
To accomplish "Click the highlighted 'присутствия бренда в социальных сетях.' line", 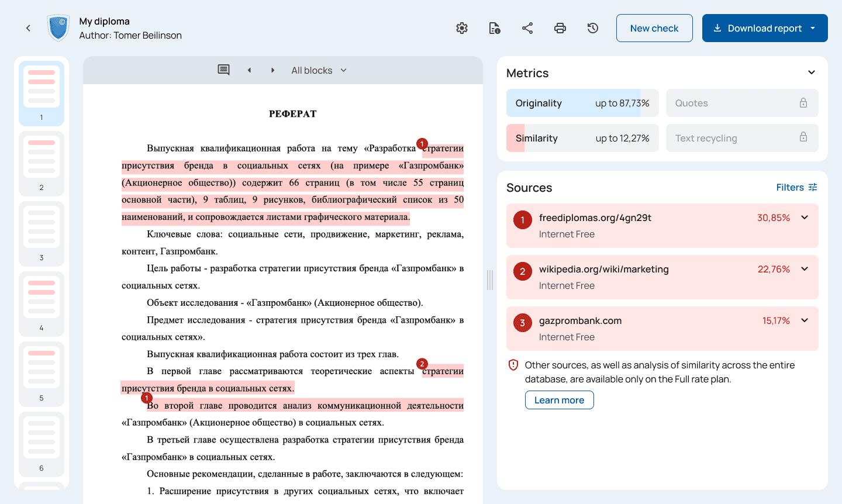I will pyautogui.click(x=208, y=388).
